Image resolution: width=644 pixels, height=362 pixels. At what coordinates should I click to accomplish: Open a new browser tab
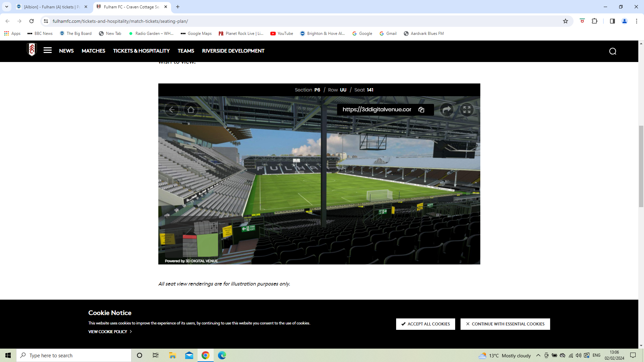[178, 7]
